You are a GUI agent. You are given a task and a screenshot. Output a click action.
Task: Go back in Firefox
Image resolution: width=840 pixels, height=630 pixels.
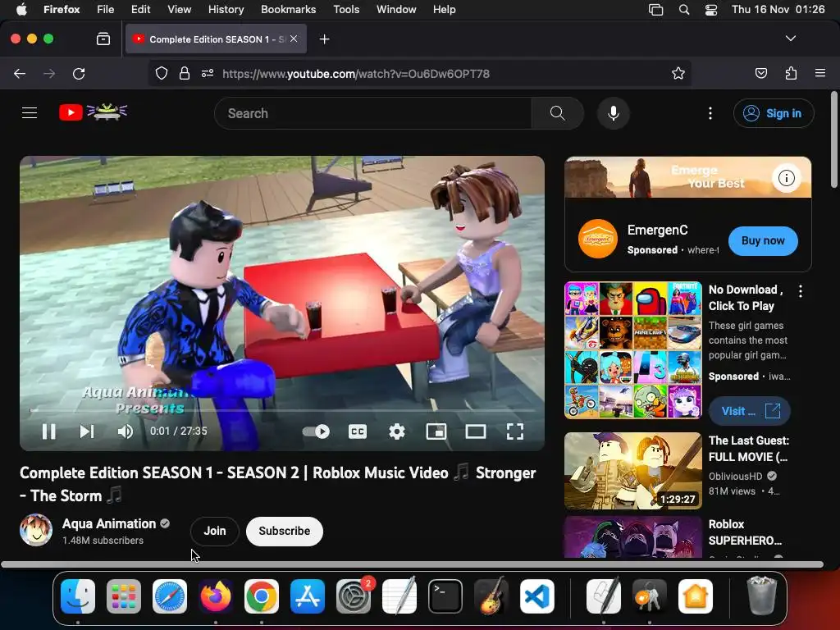pyautogui.click(x=20, y=73)
